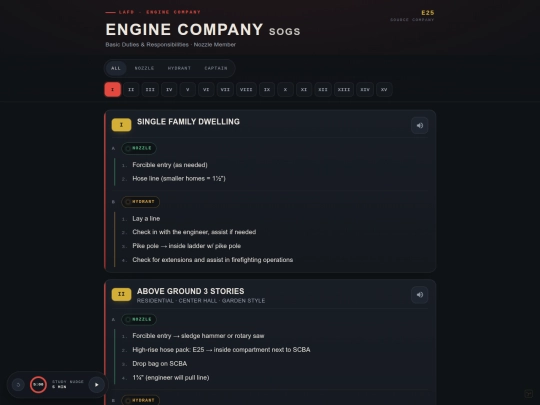This screenshot has width=540, height=405.
Task: Filter by NOZZLE role tab
Action: (x=144, y=68)
